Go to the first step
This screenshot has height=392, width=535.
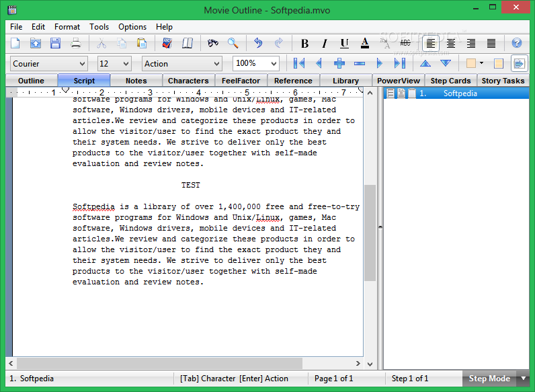coord(299,63)
